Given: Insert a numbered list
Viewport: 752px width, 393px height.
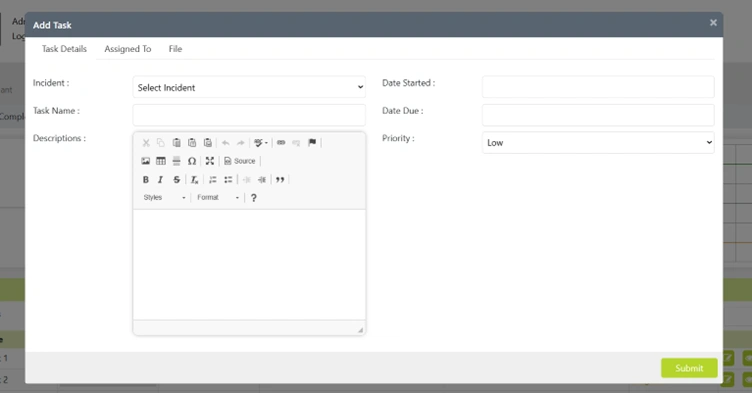Looking at the screenshot, I should pyautogui.click(x=212, y=179).
